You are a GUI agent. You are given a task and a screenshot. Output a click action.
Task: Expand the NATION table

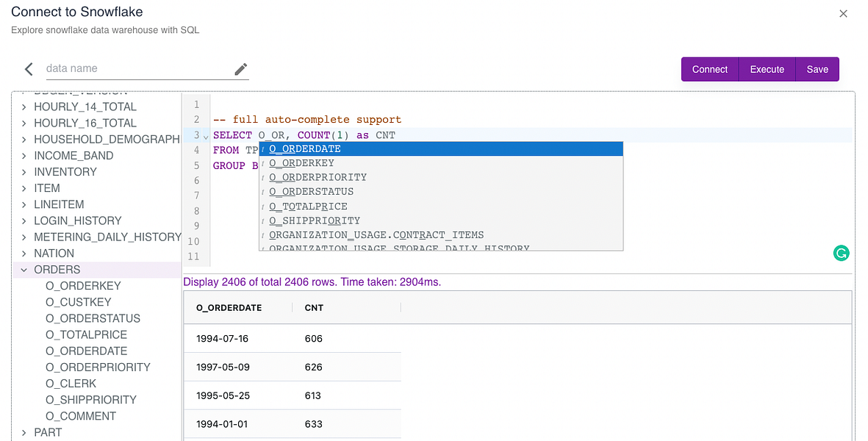24,254
